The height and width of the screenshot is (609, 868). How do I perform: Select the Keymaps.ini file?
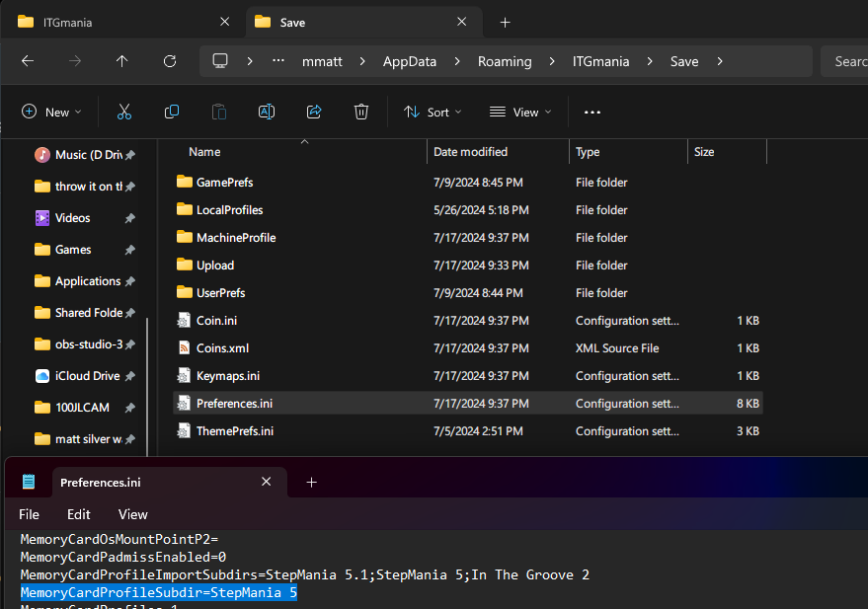coord(227,376)
